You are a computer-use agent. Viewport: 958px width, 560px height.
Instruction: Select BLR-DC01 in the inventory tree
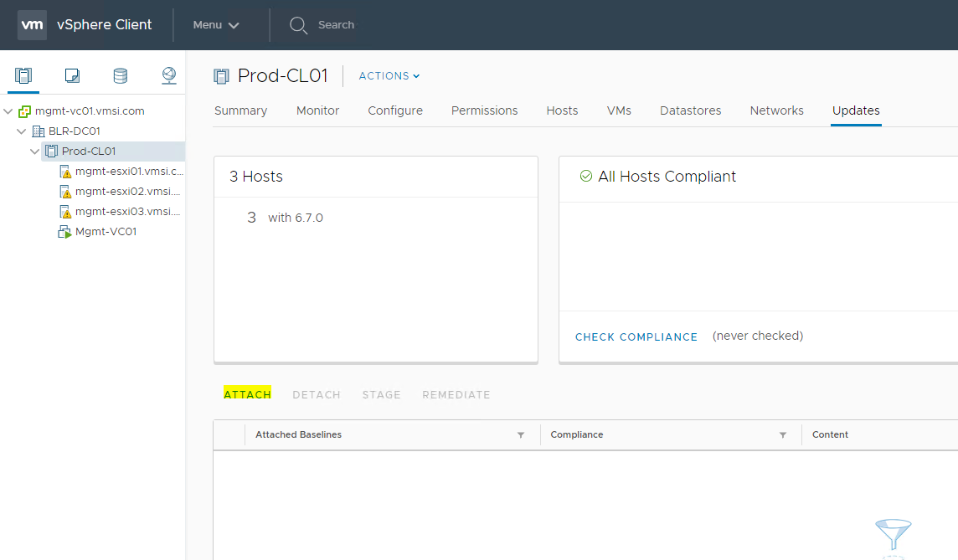pyautogui.click(x=75, y=131)
